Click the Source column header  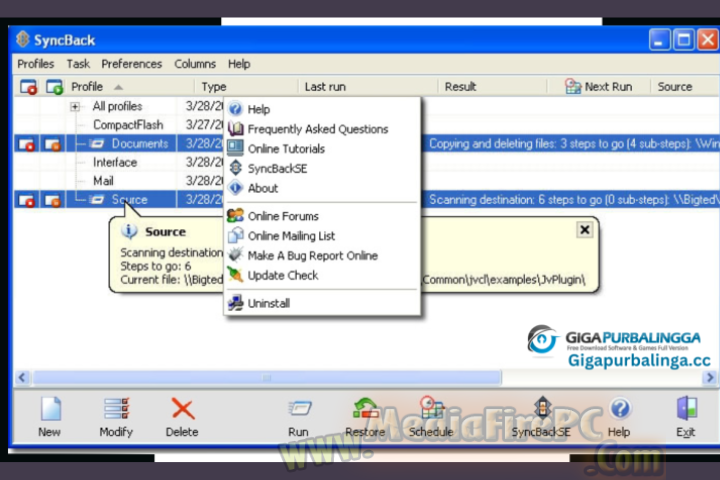point(685,87)
